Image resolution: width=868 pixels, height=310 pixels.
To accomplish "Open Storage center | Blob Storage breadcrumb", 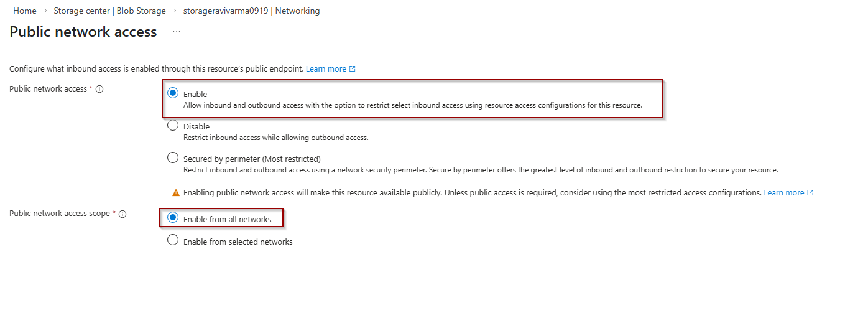I will click(x=110, y=11).
